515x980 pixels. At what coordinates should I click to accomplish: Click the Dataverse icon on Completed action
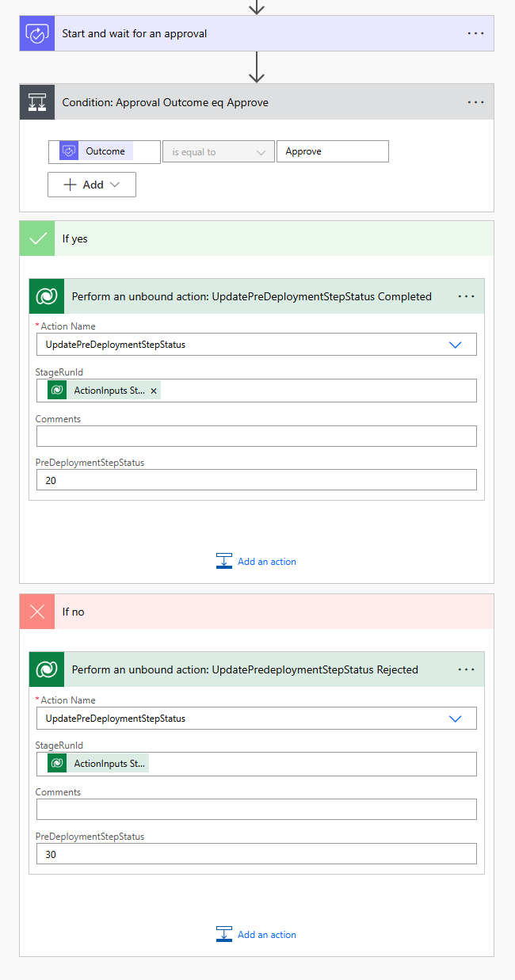coord(47,296)
